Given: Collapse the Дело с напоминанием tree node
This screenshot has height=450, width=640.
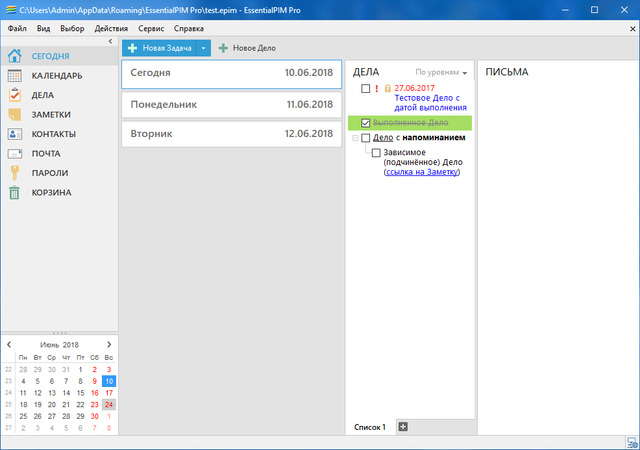Looking at the screenshot, I should tap(354, 138).
